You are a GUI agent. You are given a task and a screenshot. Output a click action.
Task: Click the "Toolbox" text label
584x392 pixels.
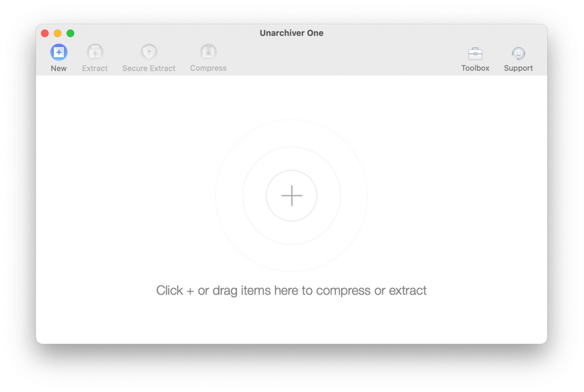(475, 68)
